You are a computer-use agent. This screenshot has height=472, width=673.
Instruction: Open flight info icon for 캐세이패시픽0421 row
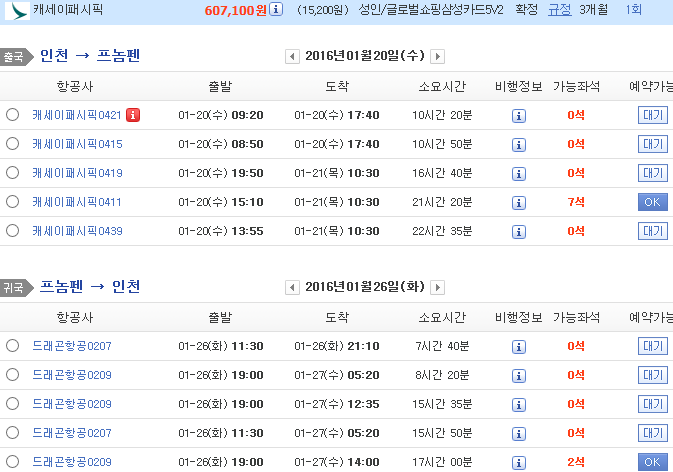click(519, 116)
